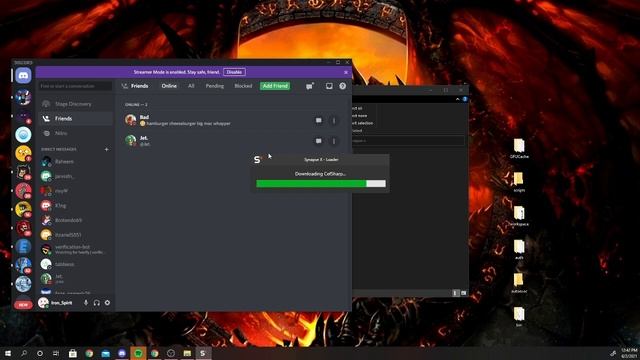Click the Iron_Spirit user avatar

coord(43,302)
